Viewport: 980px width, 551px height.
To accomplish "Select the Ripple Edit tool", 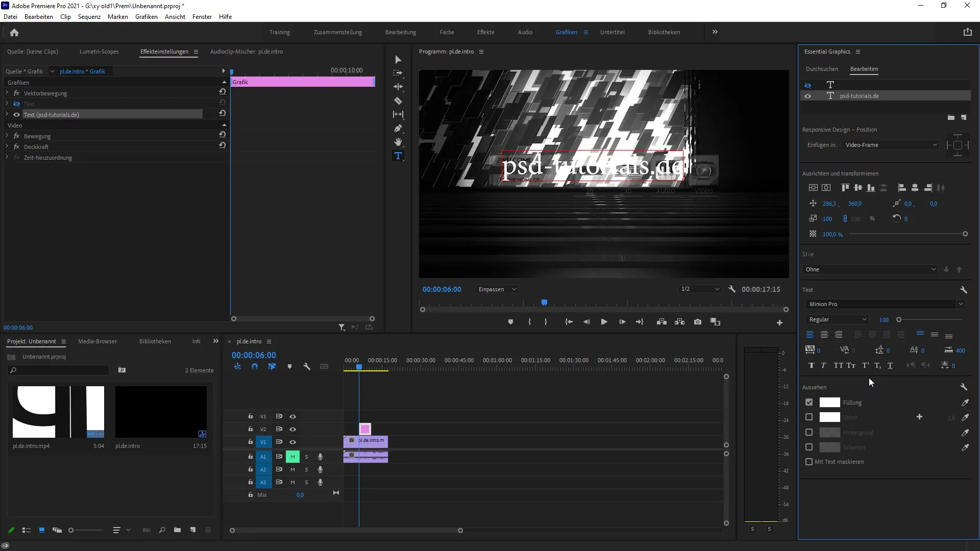I will (x=398, y=87).
